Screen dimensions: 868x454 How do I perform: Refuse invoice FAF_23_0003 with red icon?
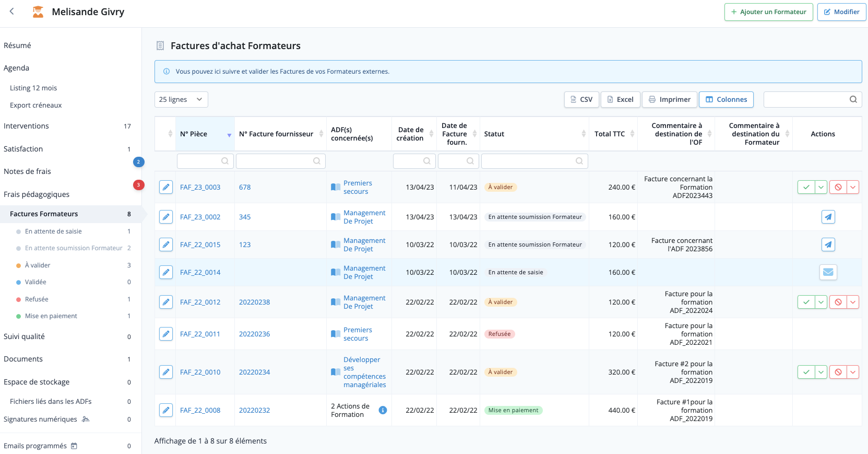[x=838, y=187]
